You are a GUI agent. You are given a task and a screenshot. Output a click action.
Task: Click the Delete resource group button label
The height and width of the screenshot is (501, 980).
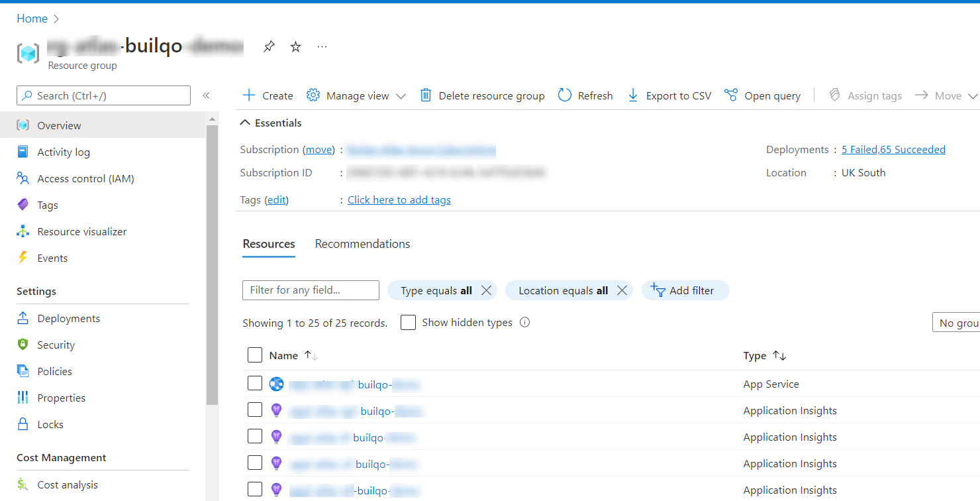pyautogui.click(x=491, y=96)
